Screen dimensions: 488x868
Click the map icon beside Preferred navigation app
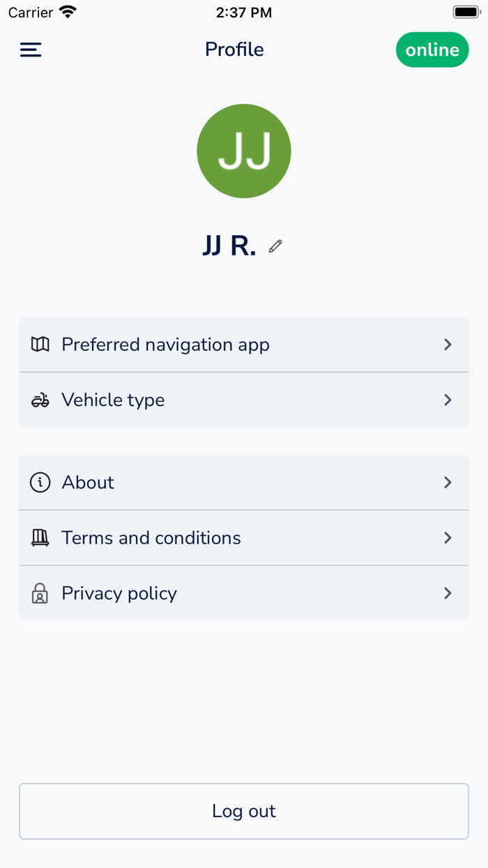pyautogui.click(x=40, y=344)
